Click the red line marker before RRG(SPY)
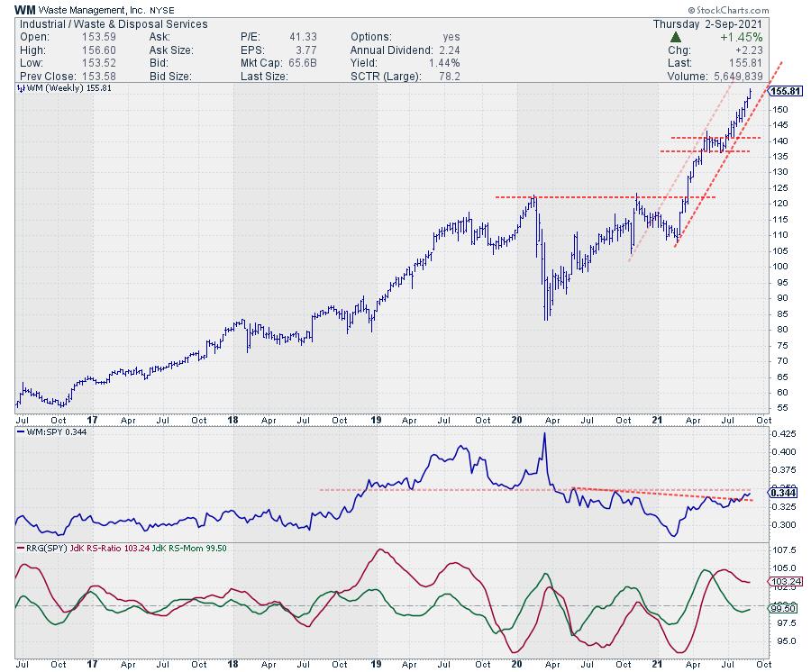This screenshot has width=811, height=672. [x=22, y=547]
